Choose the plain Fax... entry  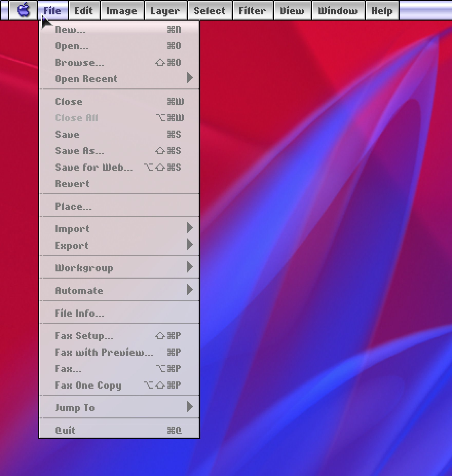119,369
